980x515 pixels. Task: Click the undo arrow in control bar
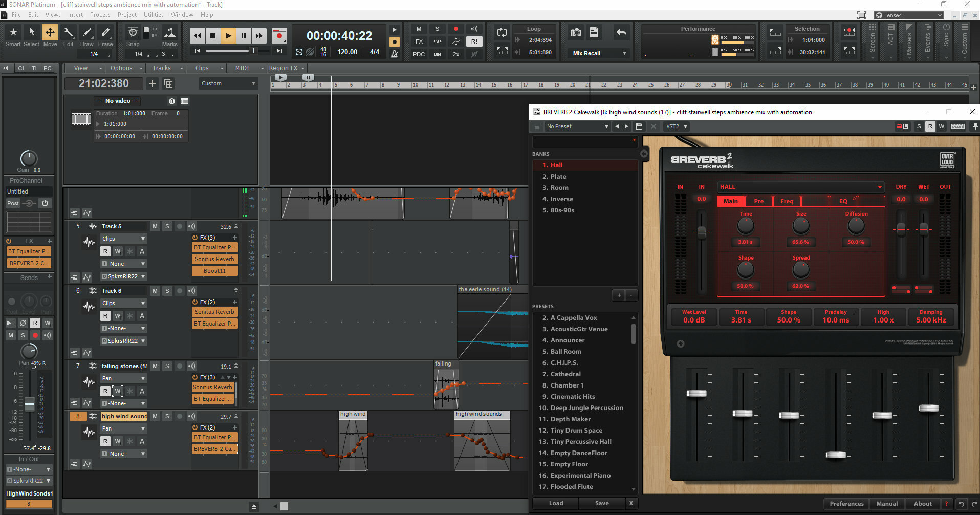pyautogui.click(x=621, y=33)
